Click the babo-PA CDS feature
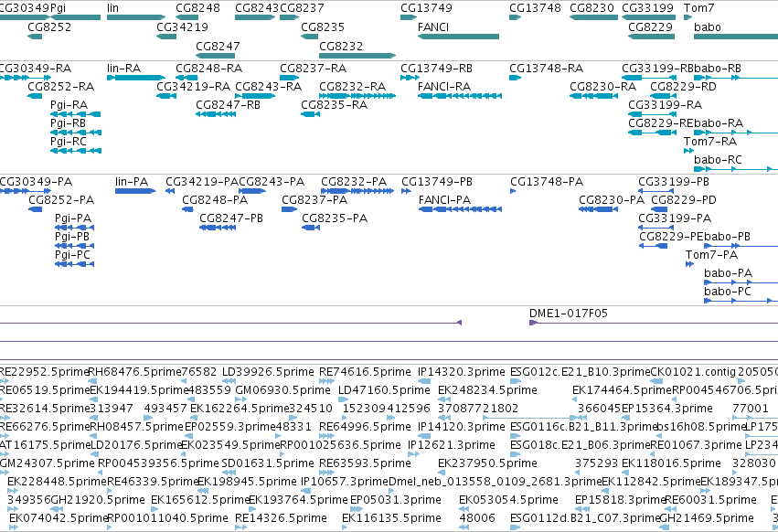Viewport: 778px width, 532px height. [x=741, y=282]
